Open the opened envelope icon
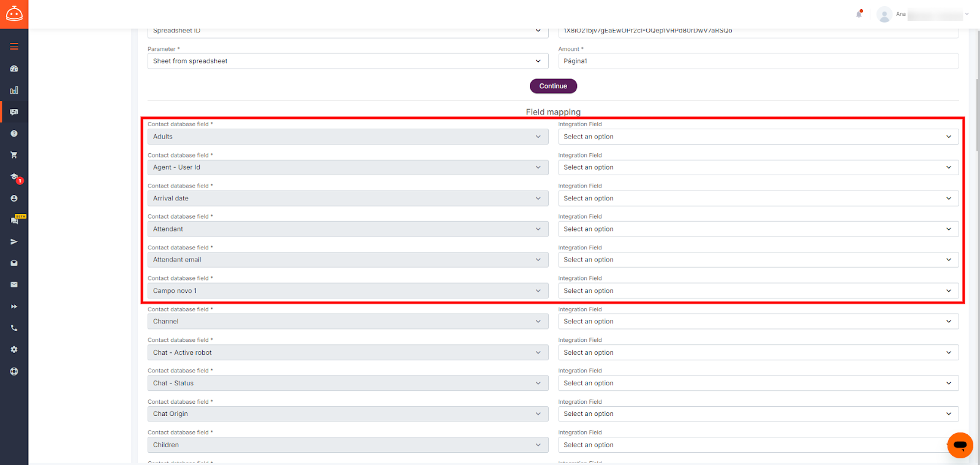 pyautogui.click(x=14, y=263)
